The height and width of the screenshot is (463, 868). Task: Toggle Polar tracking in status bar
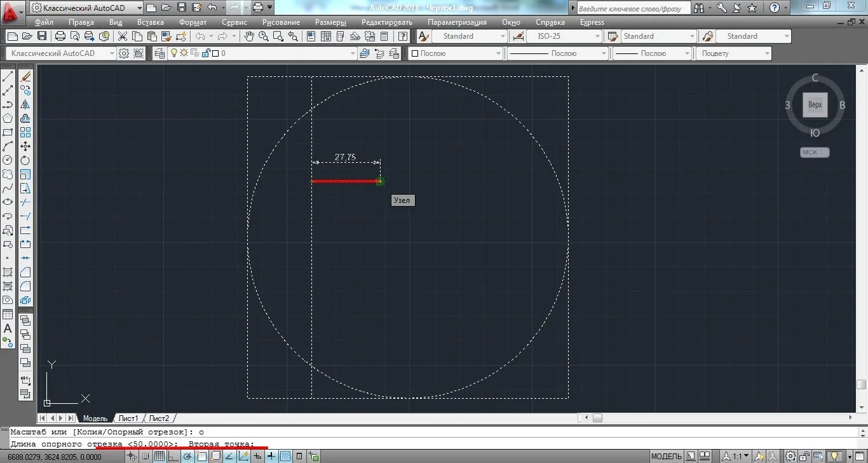pos(187,456)
